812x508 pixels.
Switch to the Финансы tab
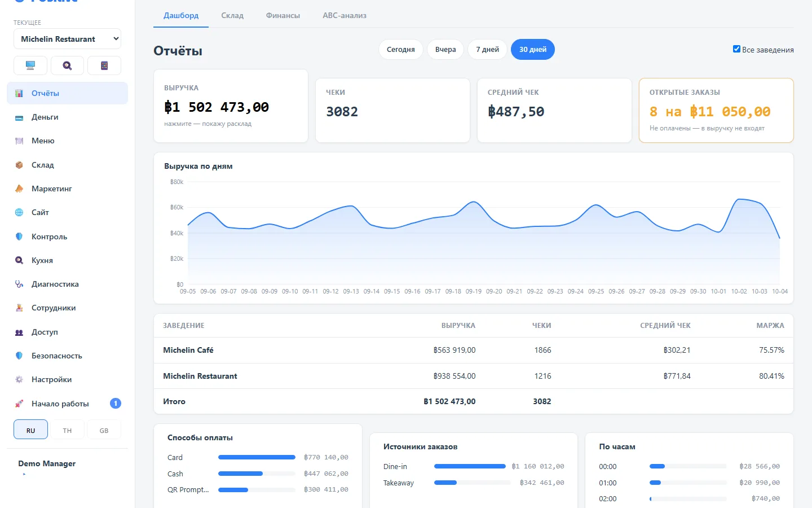click(x=283, y=15)
